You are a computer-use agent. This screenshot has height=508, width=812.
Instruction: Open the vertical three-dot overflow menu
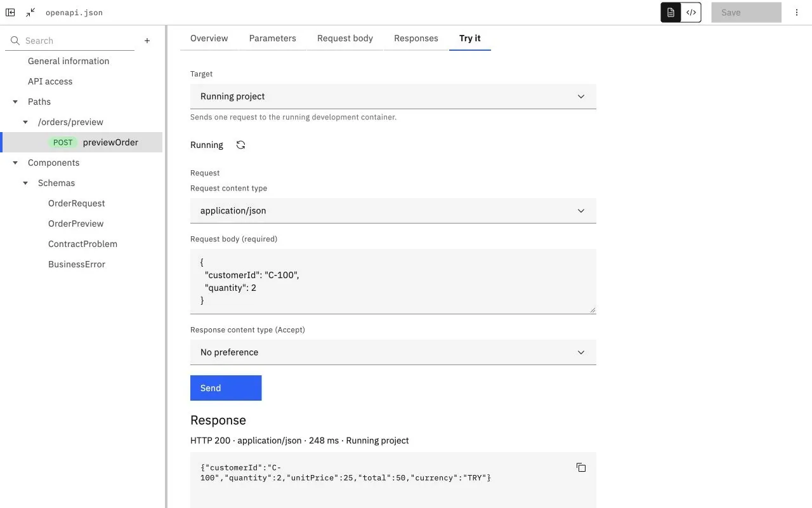(797, 12)
